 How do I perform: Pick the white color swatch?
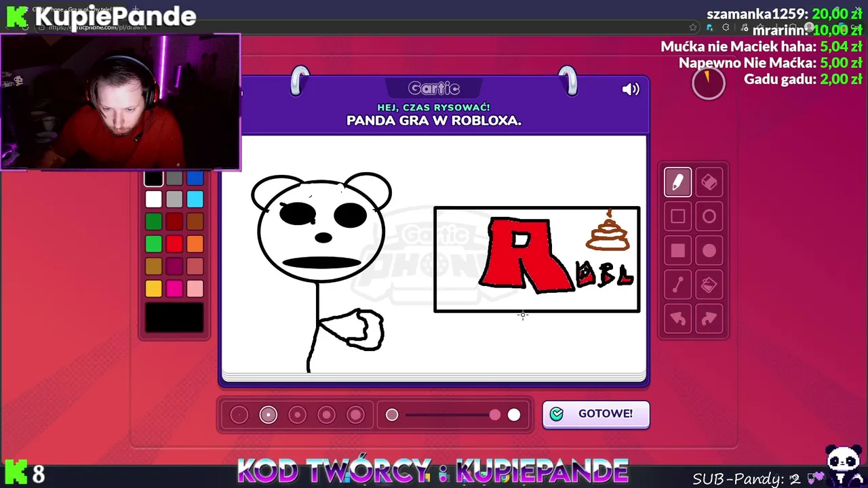pyautogui.click(x=153, y=199)
